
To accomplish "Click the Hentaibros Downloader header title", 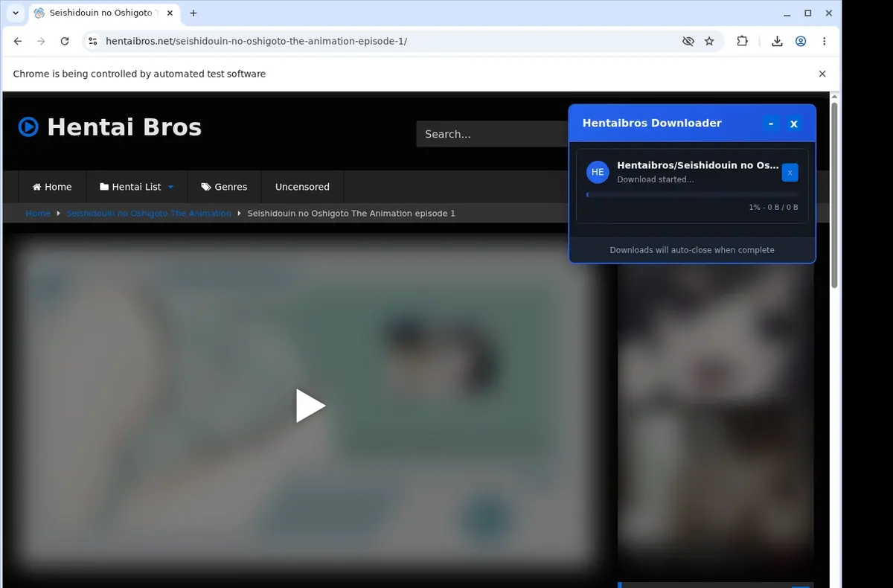I will tap(652, 124).
